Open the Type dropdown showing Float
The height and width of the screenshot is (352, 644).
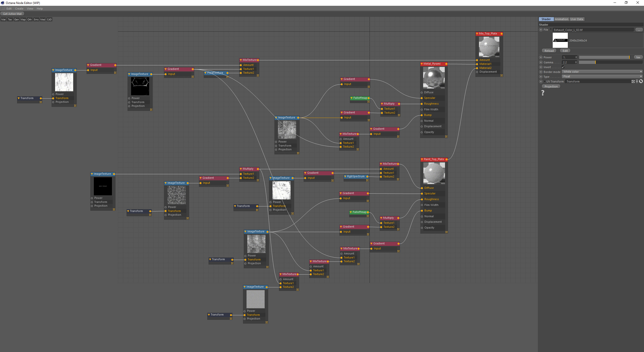(x=602, y=77)
